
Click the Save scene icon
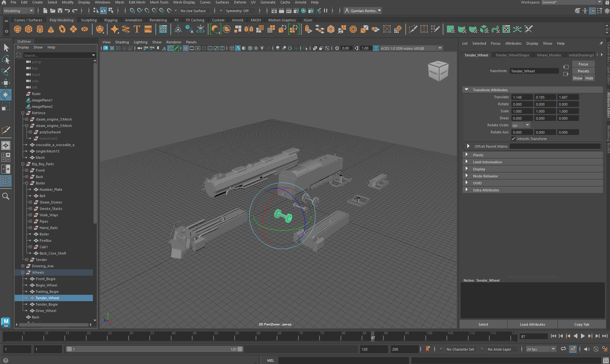[60, 11]
